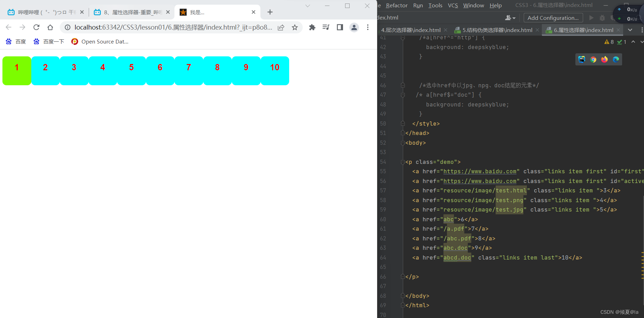
Task: Open the Tools menu in IDE
Action: [x=435, y=5]
